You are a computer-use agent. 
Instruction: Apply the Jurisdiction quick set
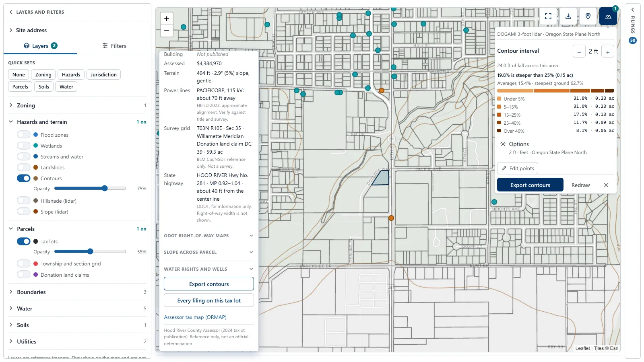coord(103,74)
